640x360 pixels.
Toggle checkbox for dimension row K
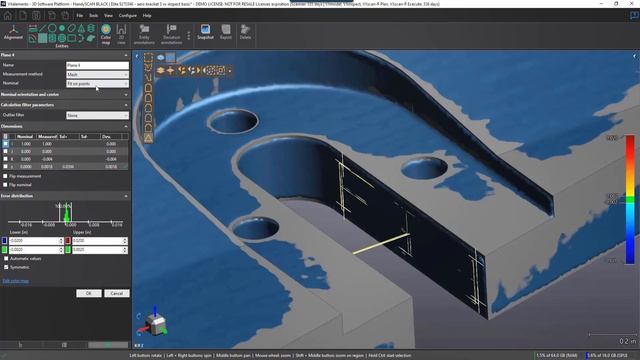[5, 159]
